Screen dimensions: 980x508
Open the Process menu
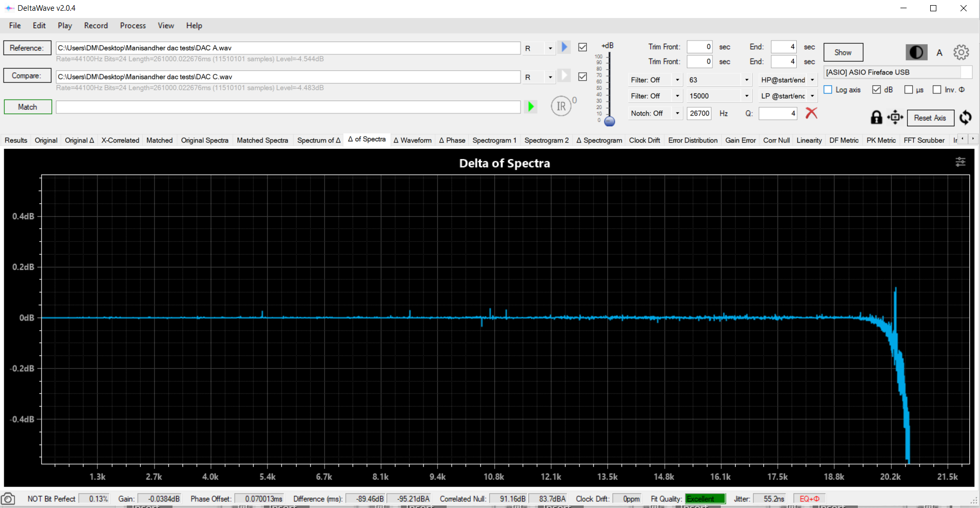[x=133, y=26]
